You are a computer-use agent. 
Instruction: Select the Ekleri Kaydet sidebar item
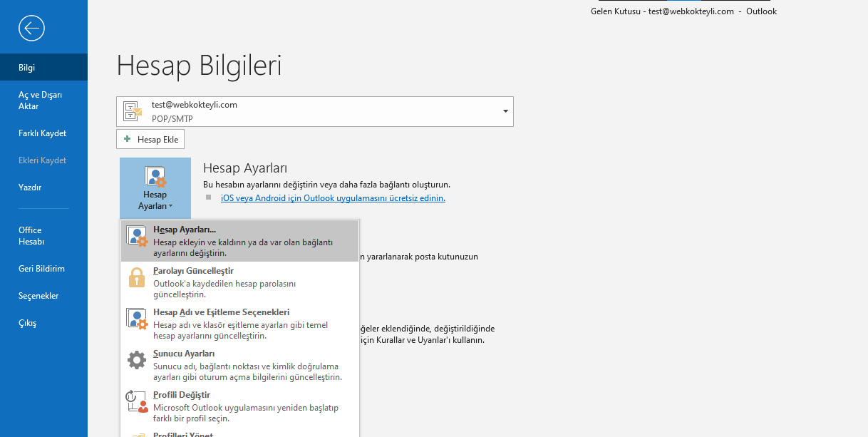(x=43, y=160)
